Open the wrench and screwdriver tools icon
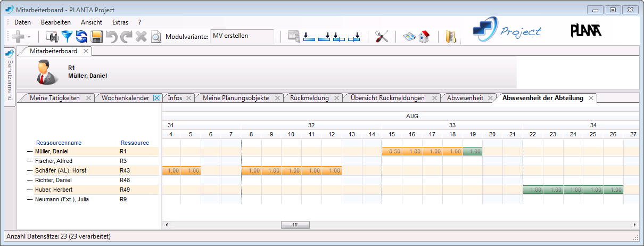Viewport: 644px width, 246px height. tap(382, 36)
